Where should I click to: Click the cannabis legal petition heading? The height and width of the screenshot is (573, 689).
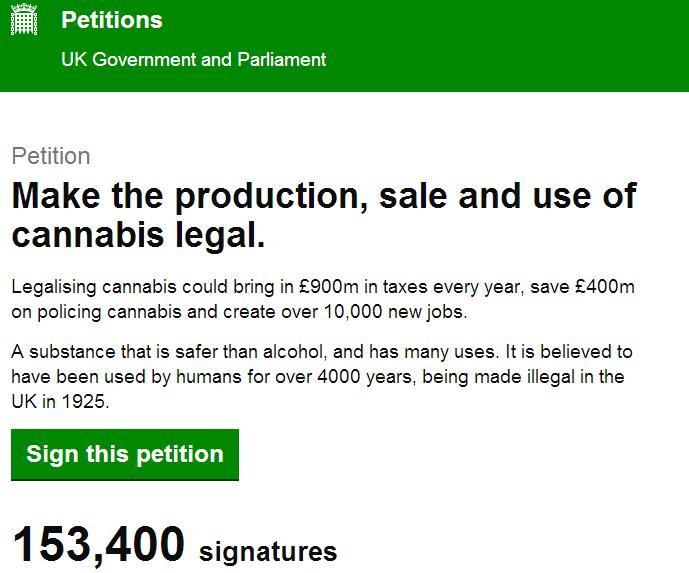[323, 215]
